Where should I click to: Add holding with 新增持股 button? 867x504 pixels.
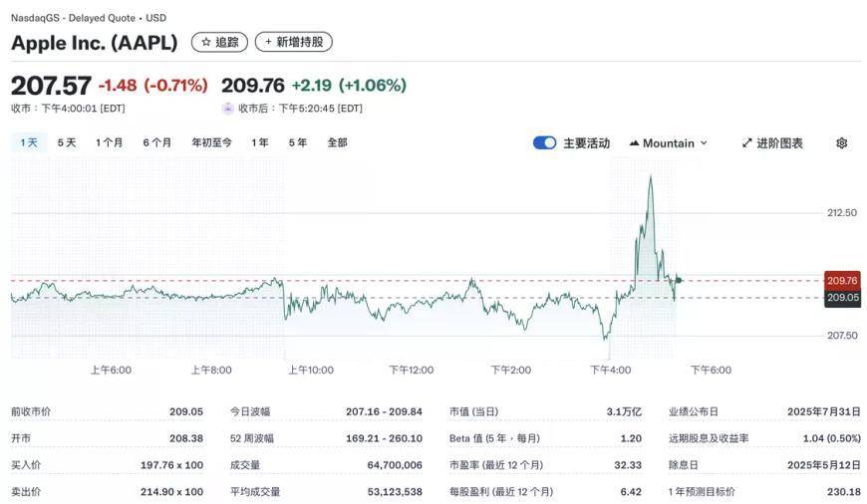(x=293, y=42)
